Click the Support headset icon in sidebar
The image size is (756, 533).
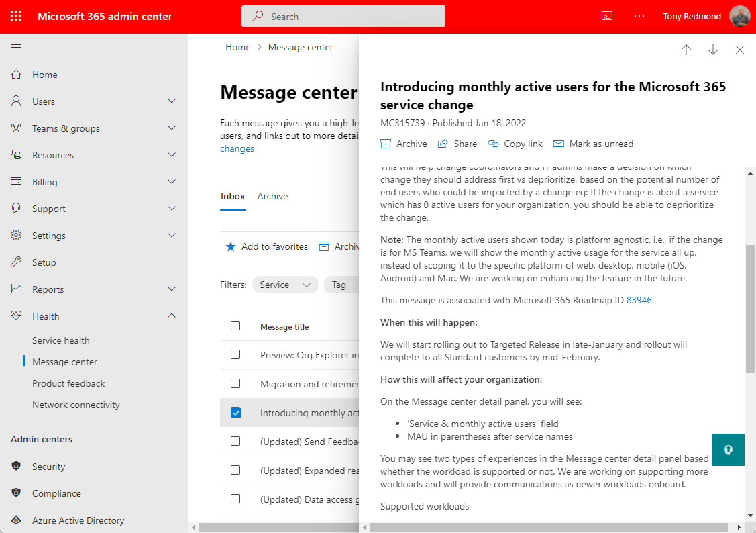[x=16, y=208]
